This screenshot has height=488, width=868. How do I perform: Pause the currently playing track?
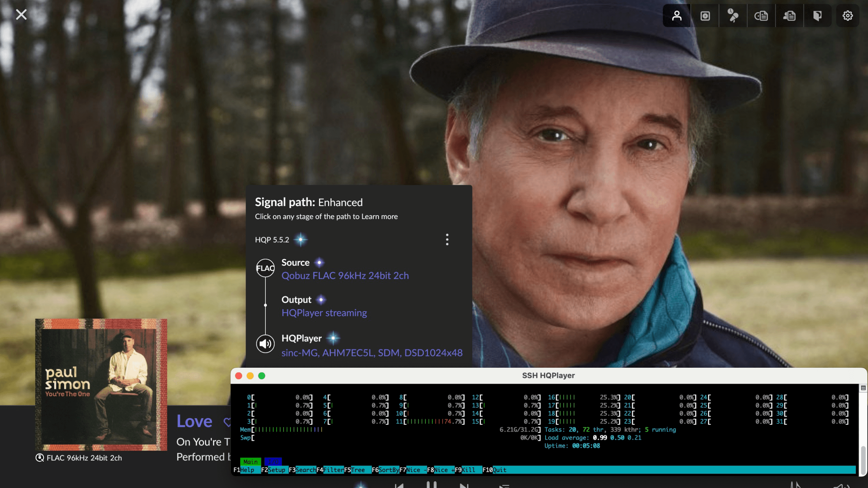tap(431, 485)
